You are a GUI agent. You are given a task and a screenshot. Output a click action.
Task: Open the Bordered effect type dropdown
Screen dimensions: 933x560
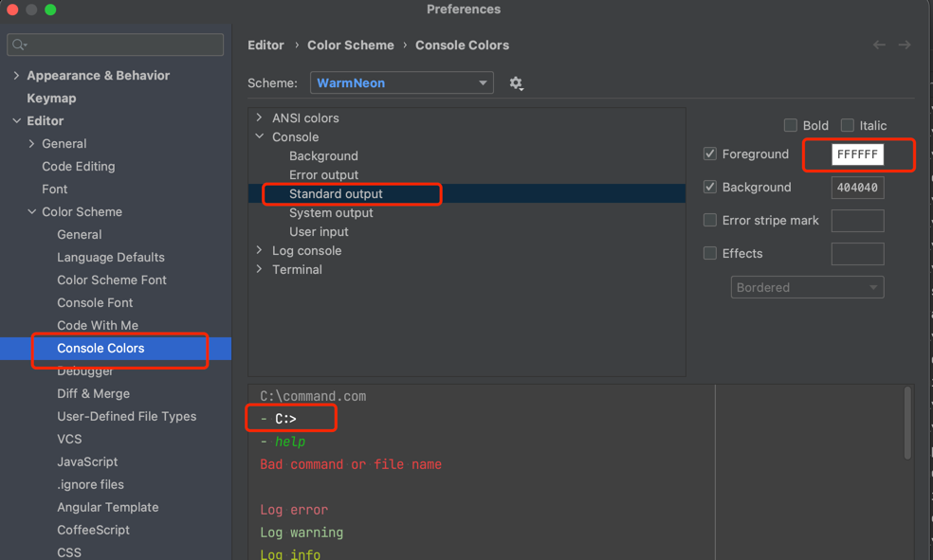pos(808,288)
